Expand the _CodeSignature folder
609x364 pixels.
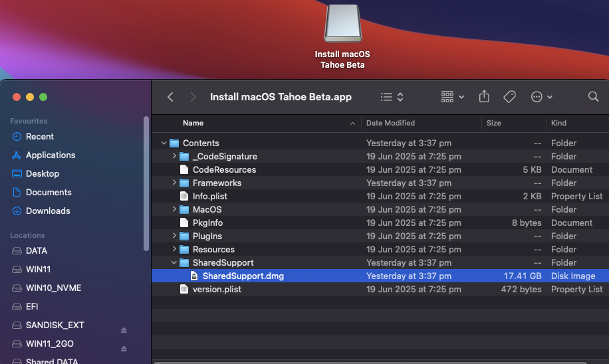pyautogui.click(x=174, y=156)
